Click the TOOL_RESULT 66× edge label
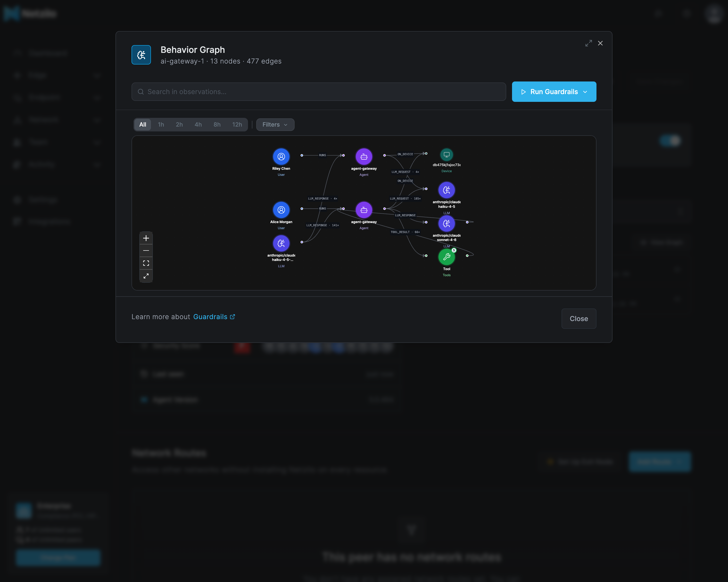 (405, 232)
